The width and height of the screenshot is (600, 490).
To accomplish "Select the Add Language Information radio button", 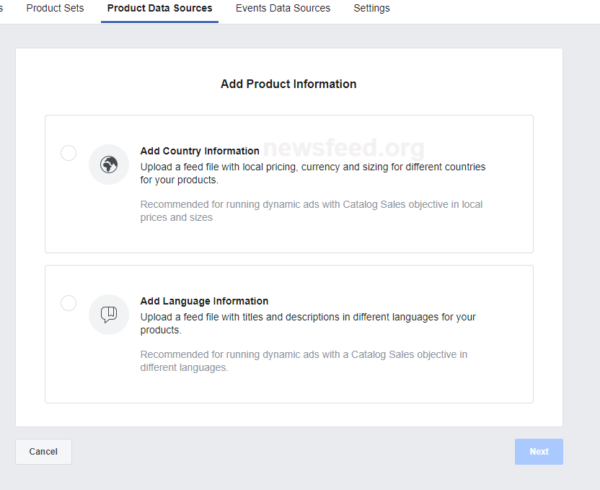I will (x=68, y=303).
